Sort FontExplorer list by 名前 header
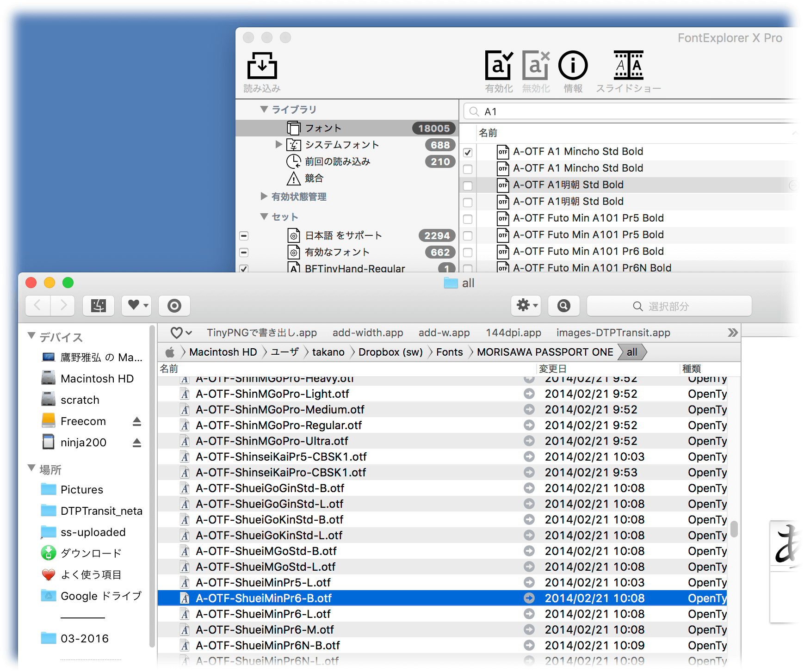Screen dimensions: 804x672 click(x=488, y=133)
